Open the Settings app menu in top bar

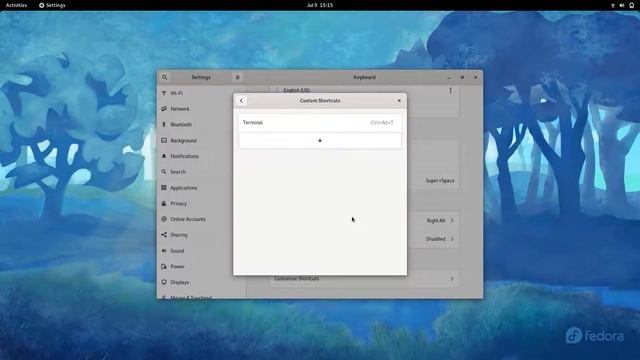click(x=52, y=5)
